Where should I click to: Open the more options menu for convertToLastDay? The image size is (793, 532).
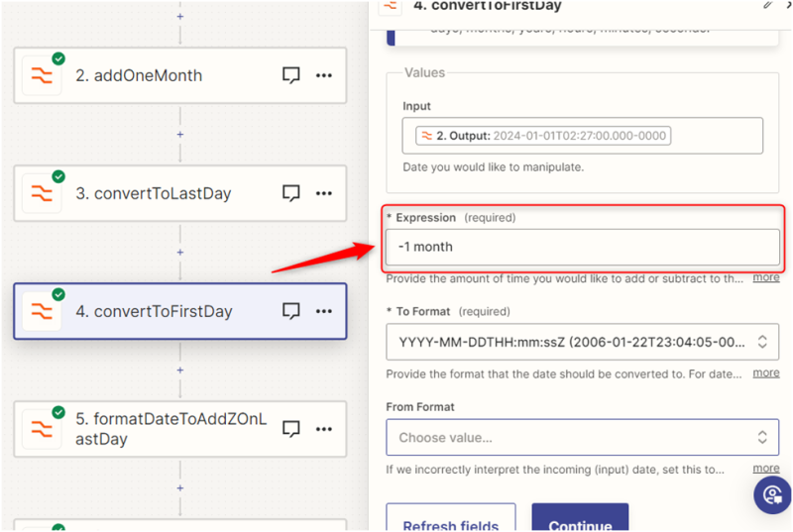pyautogui.click(x=324, y=193)
